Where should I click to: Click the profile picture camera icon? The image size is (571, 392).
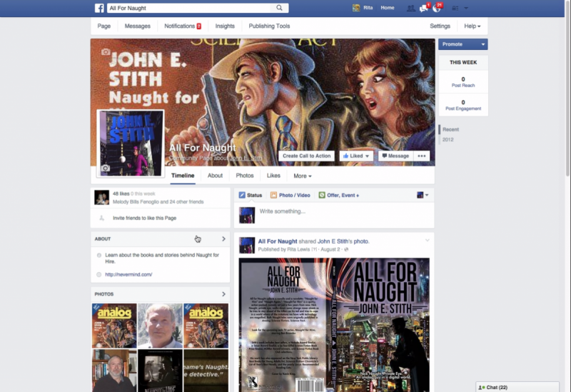(106, 169)
